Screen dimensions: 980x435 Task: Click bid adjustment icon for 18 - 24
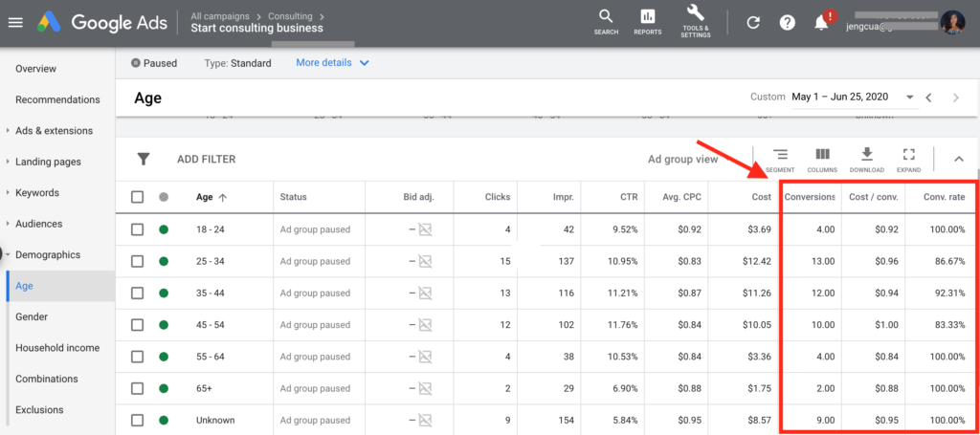(x=425, y=229)
